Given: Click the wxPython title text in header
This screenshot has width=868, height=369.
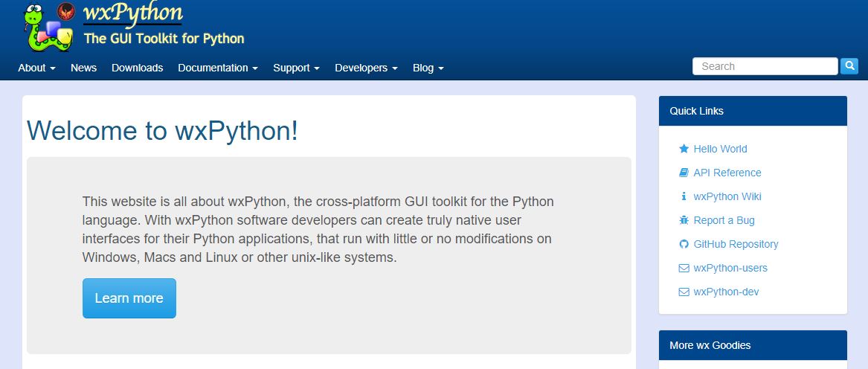Looking at the screenshot, I should pos(132,13).
